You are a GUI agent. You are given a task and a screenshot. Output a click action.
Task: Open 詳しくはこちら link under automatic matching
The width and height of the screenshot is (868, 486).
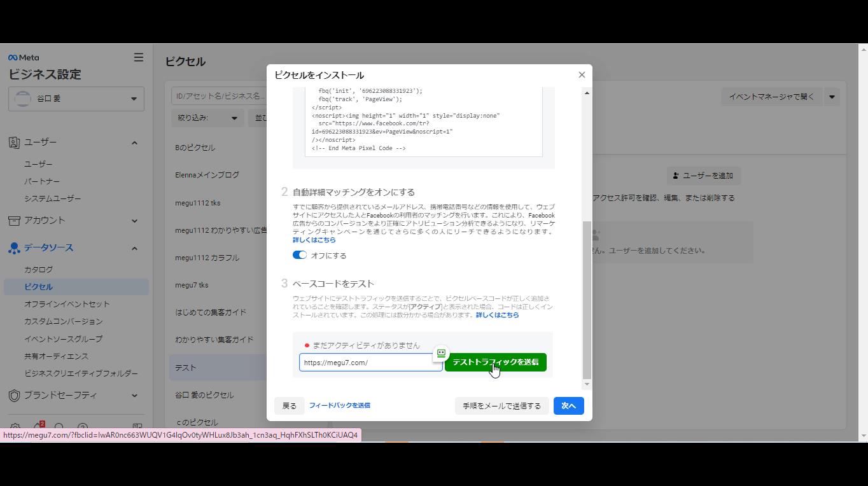click(x=314, y=240)
